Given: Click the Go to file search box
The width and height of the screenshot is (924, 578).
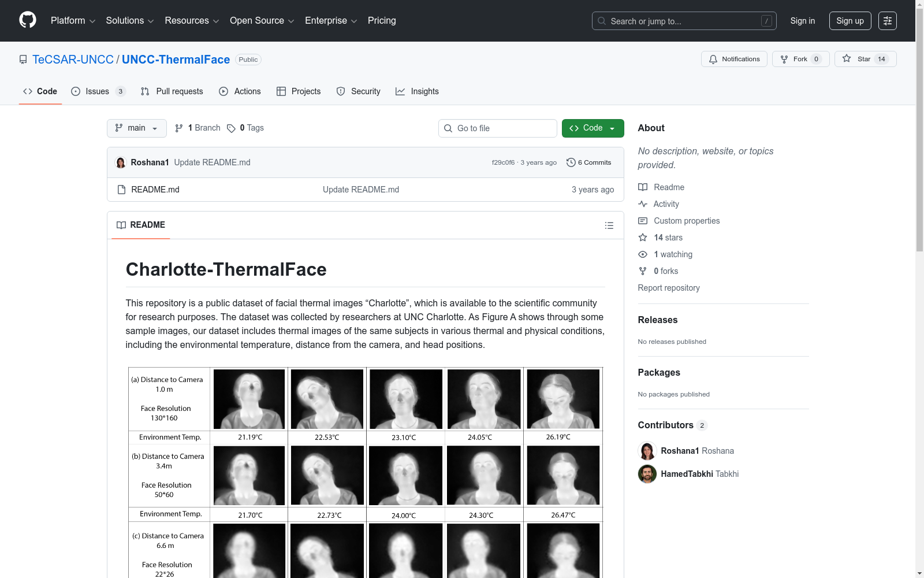Looking at the screenshot, I should coord(498,128).
